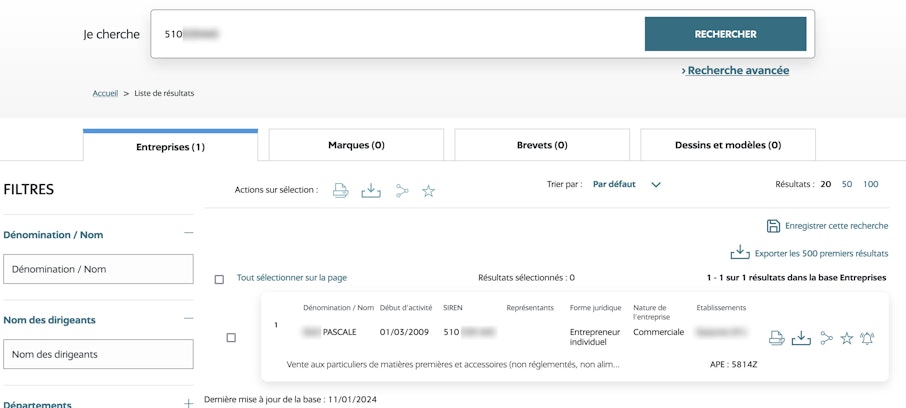Print selection icon in actions bar

(341, 191)
